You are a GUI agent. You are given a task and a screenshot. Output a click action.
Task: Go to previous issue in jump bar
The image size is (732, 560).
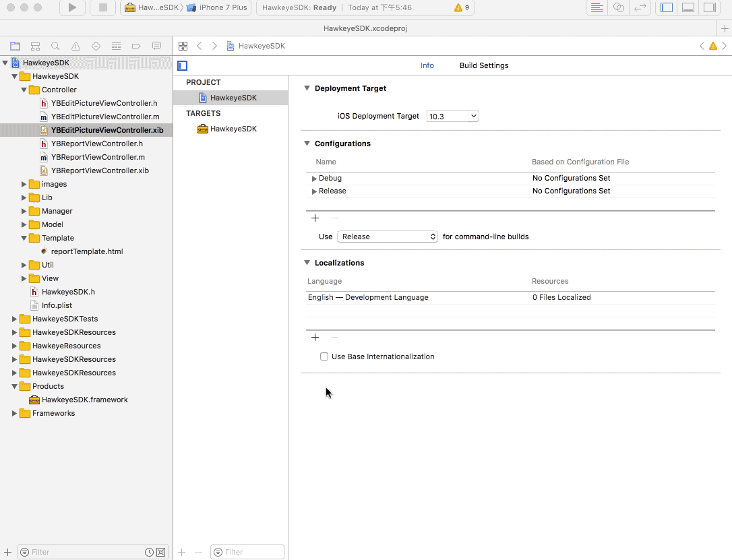[x=702, y=46]
